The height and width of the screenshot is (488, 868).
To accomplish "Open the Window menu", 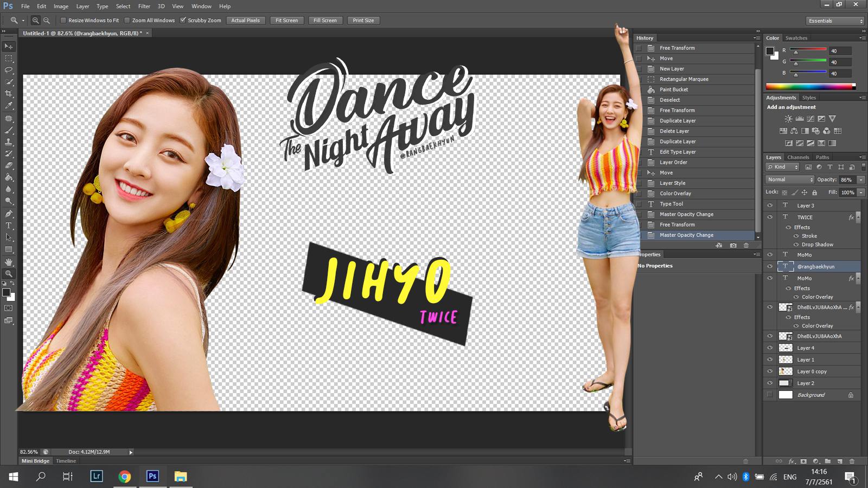I will tap(201, 6).
